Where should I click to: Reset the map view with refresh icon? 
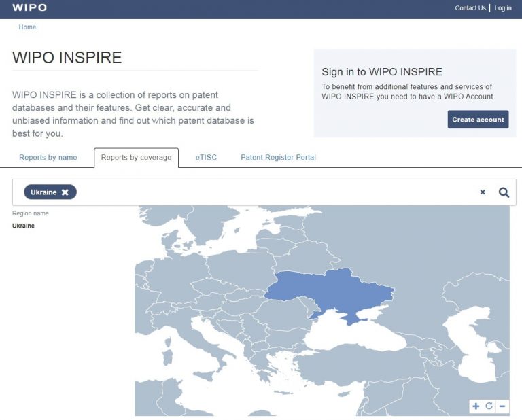489,406
